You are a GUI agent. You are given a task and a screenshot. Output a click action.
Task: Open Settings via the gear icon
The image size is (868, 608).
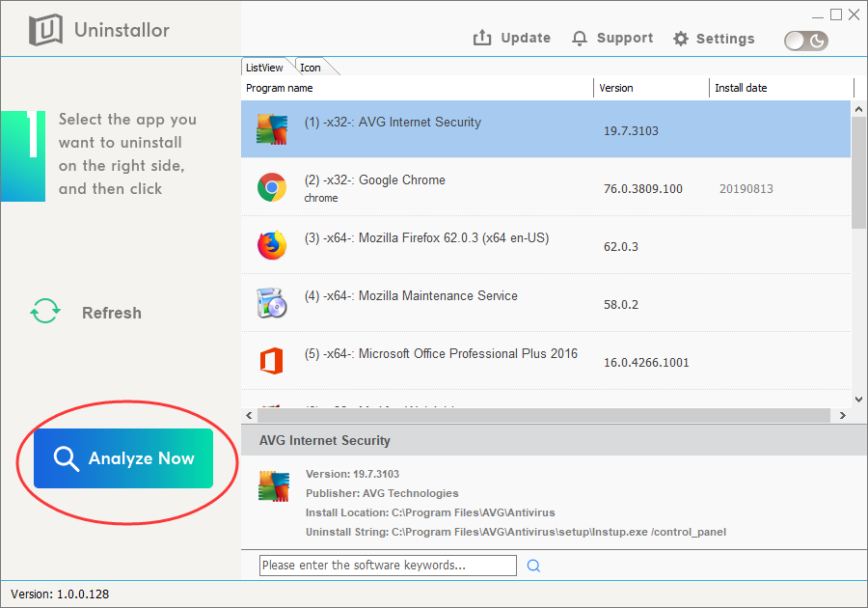(x=680, y=39)
